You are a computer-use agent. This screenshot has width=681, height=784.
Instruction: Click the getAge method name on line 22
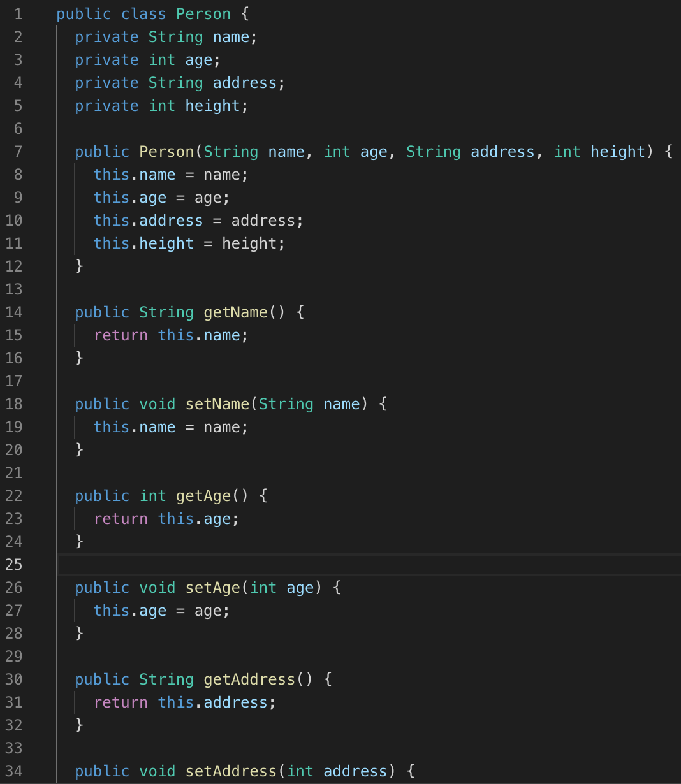point(203,495)
